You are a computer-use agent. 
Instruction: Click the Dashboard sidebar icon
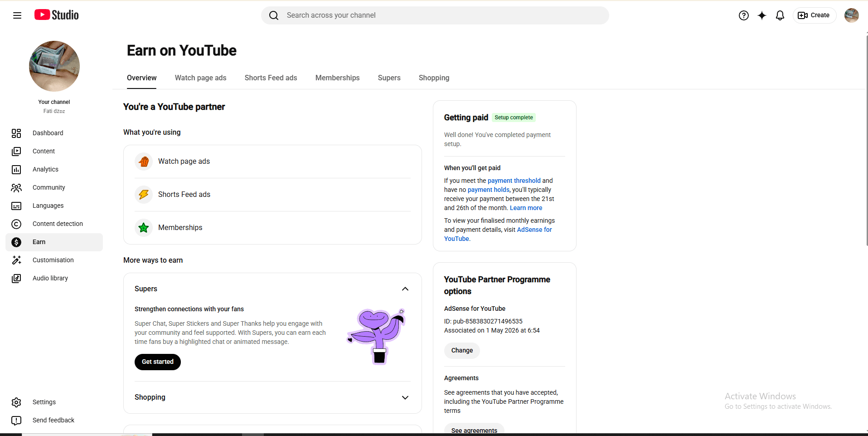16,133
